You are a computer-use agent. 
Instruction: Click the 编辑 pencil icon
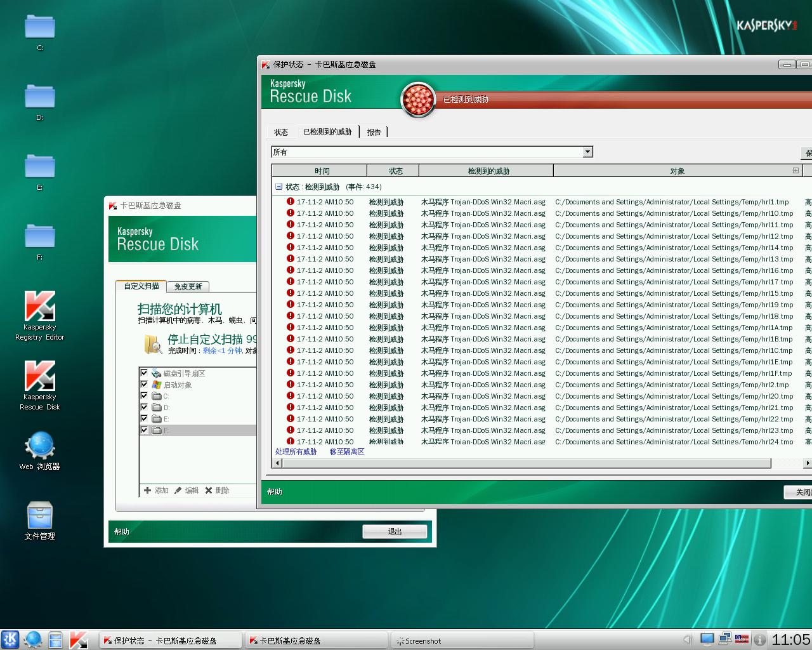click(x=178, y=490)
